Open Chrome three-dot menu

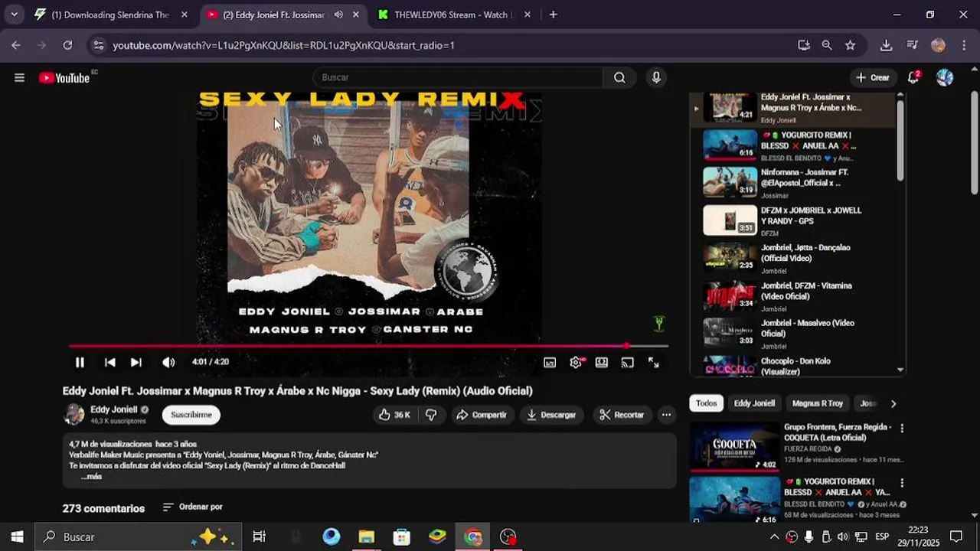point(964,45)
